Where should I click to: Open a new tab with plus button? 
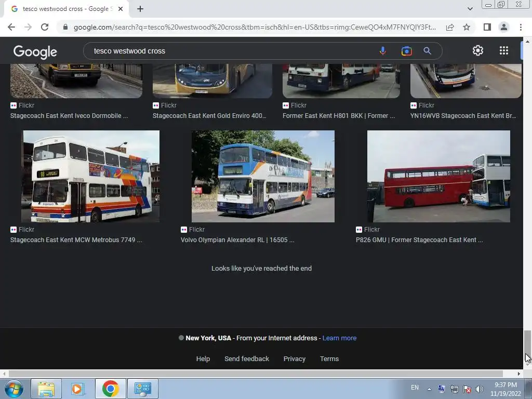(x=140, y=9)
